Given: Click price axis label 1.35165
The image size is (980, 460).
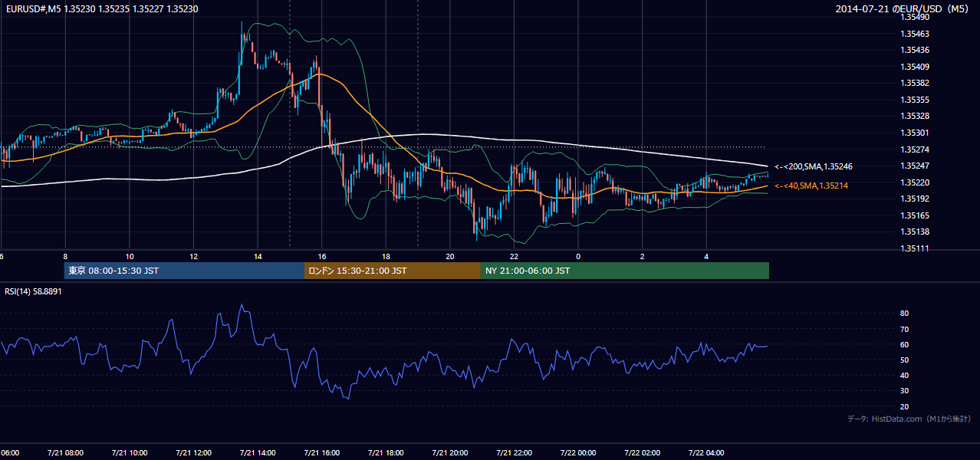Looking at the screenshot, I should [915, 215].
